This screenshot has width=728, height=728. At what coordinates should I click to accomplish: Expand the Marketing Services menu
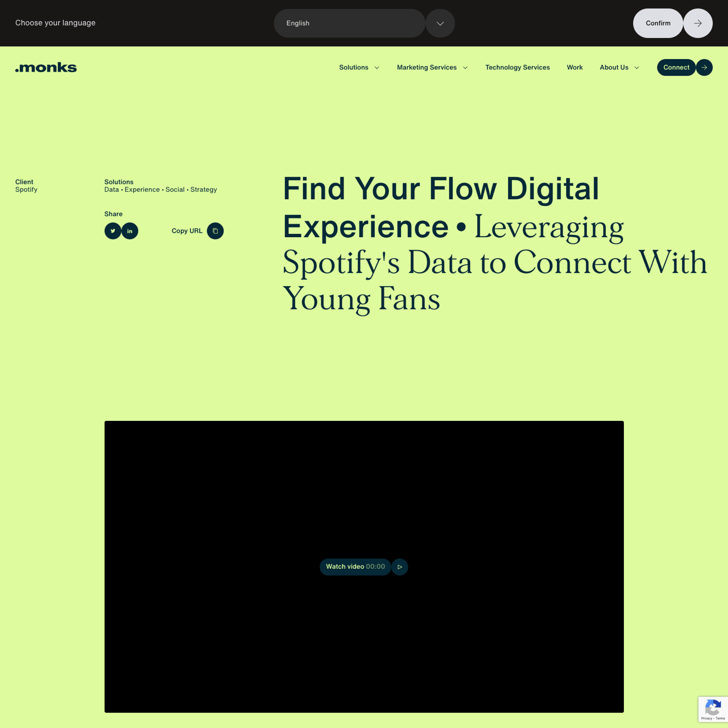432,68
